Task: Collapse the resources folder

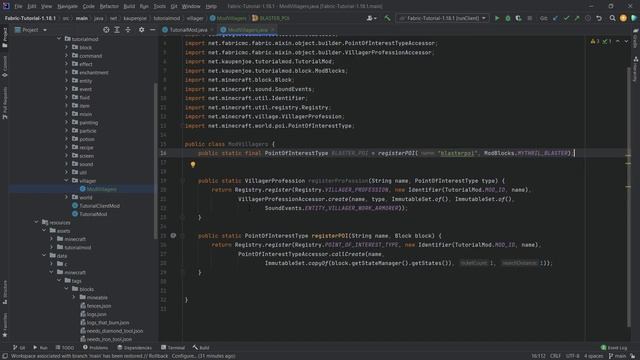Action: pyautogui.click(x=36, y=222)
